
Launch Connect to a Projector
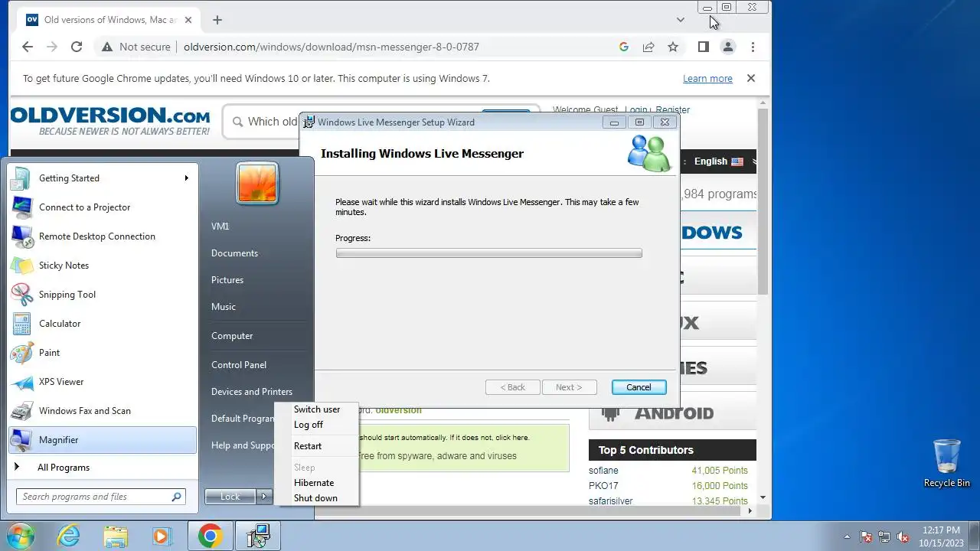102,207
